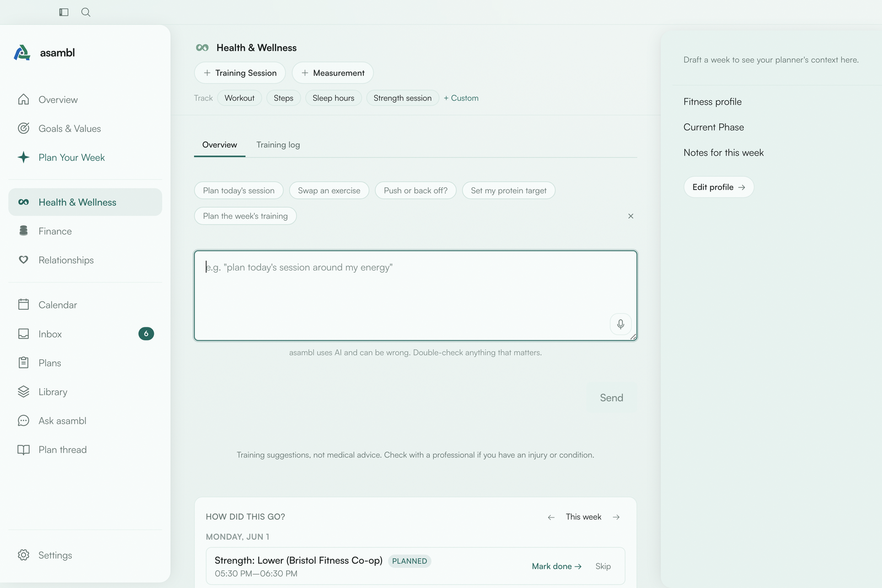Viewport: 882px width, 588px height.
Task: Click the layers icon for Library
Action: pyautogui.click(x=24, y=392)
